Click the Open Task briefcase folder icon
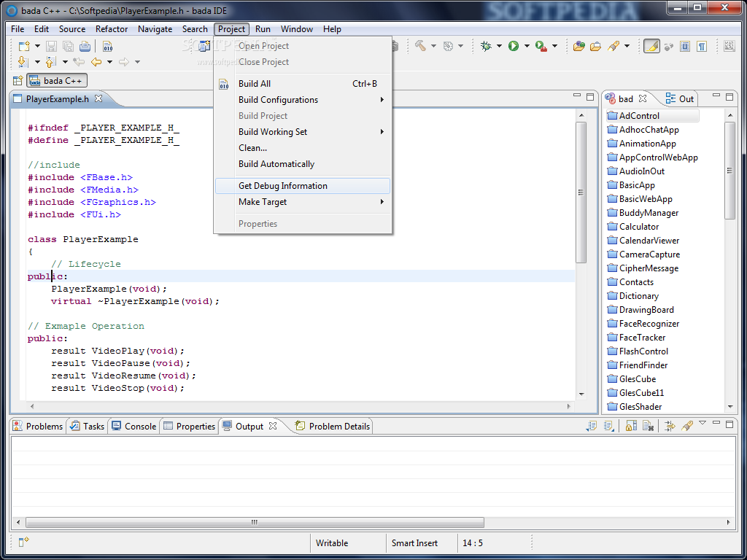This screenshot has width=747, height=560. [x=595, y=46]
